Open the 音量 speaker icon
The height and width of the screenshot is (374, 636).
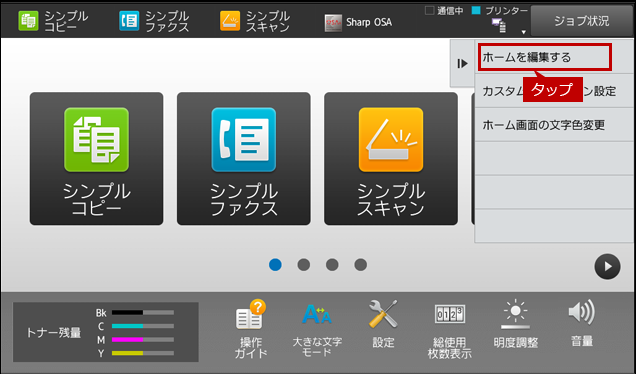[x=582, y=324]
